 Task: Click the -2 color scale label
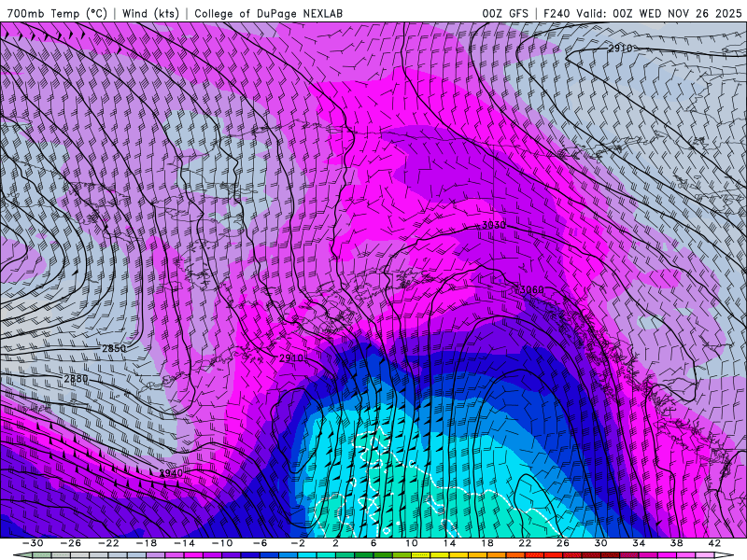point(298,543)
